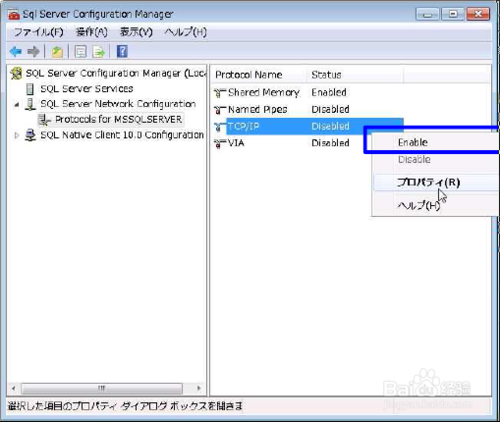Click the Help question mark icon
This screenshot has width=500, height=422.
(x=122, y=52)
